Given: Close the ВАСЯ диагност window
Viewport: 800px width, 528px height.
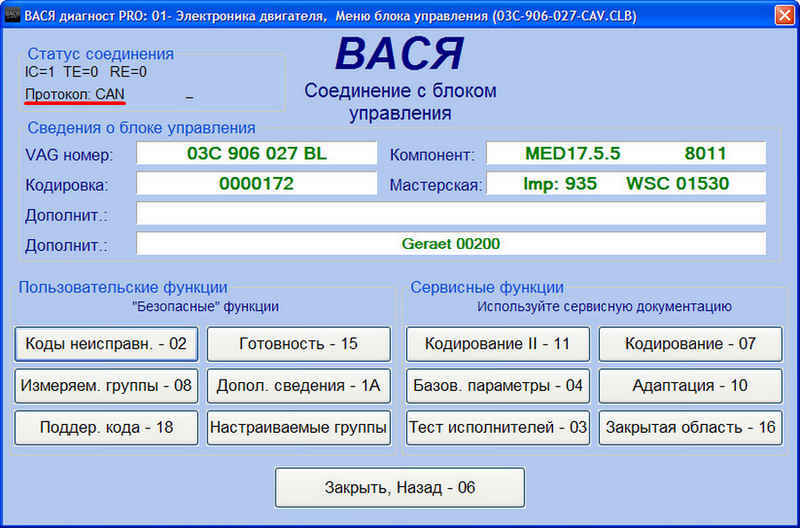Looking at the screenshot, I should point(784,15).
